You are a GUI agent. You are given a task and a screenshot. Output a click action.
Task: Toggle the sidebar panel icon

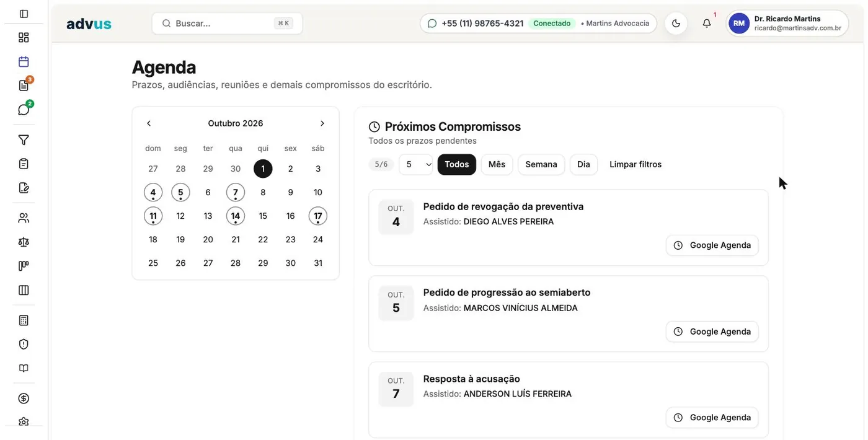click(24, 14)
